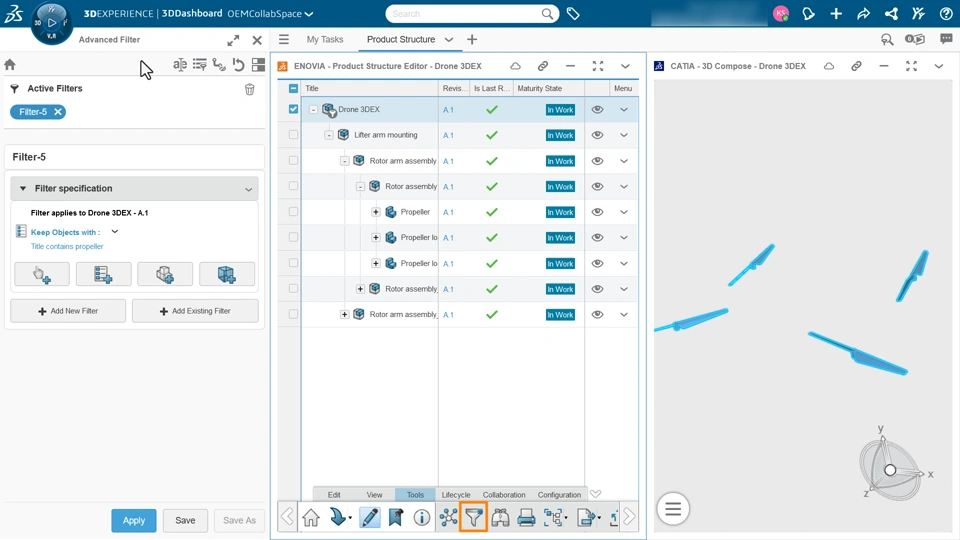Click the plus add icon in top bar

coord(836,13)
